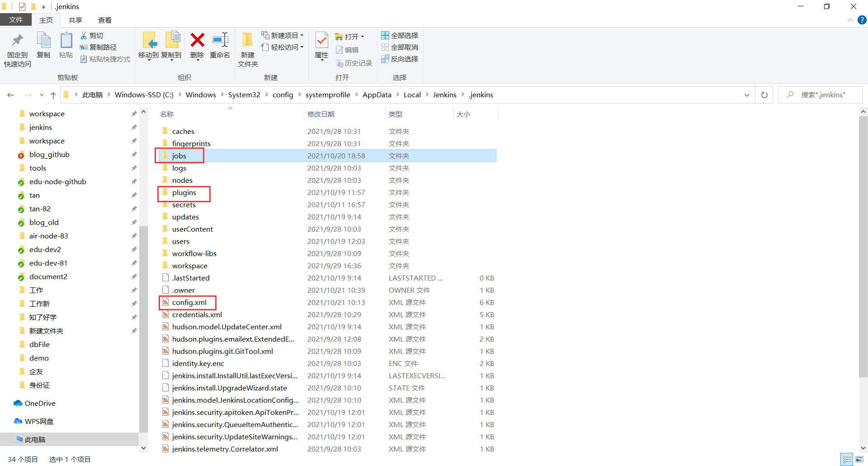The height and width of the screenshot is (466, 868).
Task: Open Easy access (轻松访问) dropdown
Action: (x=302, y=47)
